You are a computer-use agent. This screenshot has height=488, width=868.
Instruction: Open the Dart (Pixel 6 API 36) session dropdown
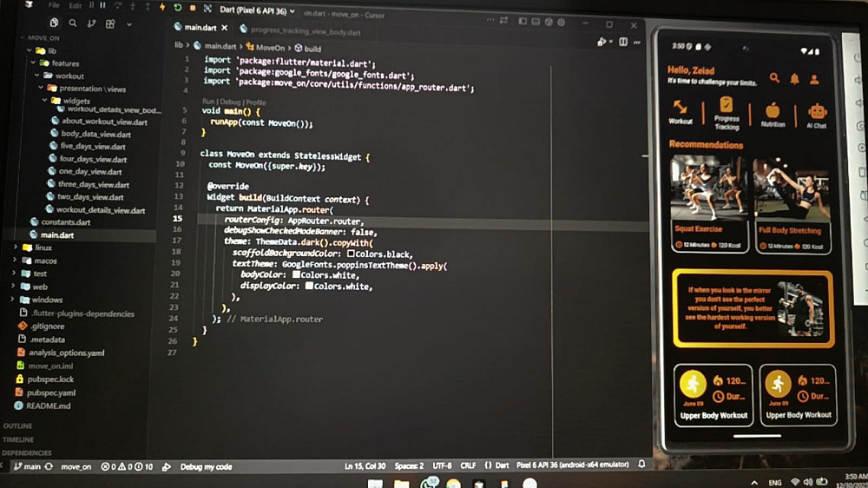tap(258, 10)
